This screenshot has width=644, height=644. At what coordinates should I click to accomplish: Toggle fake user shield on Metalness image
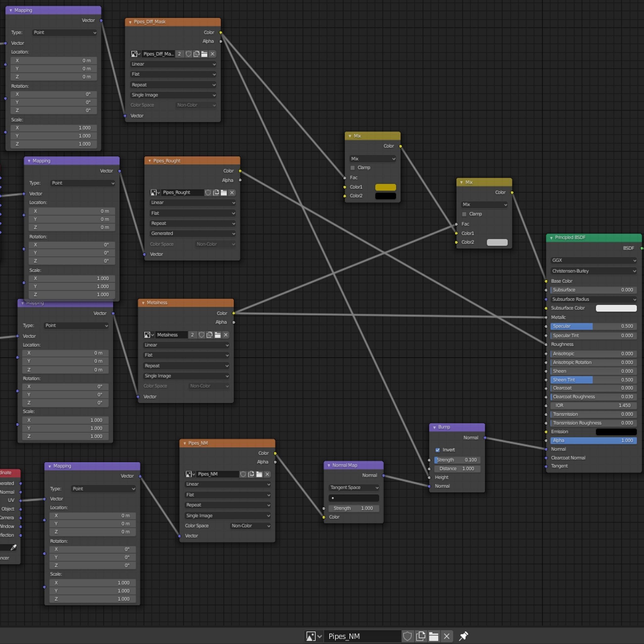201,335
